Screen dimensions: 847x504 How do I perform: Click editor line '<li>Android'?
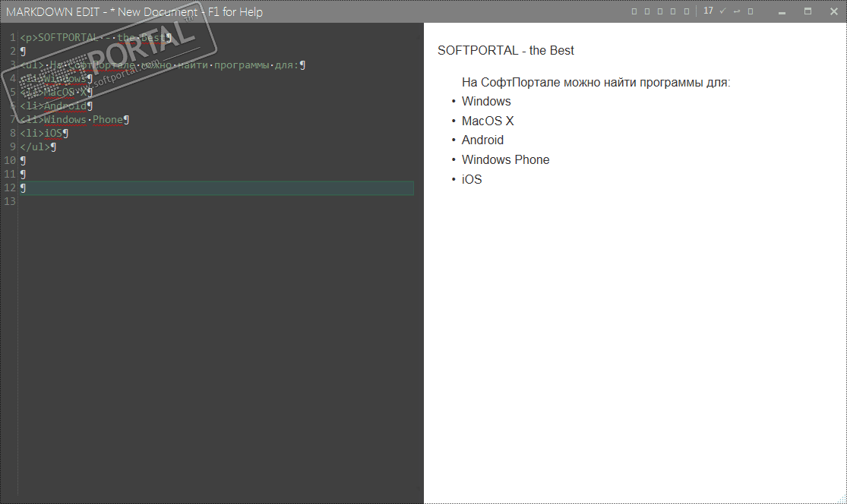point(56,106)
